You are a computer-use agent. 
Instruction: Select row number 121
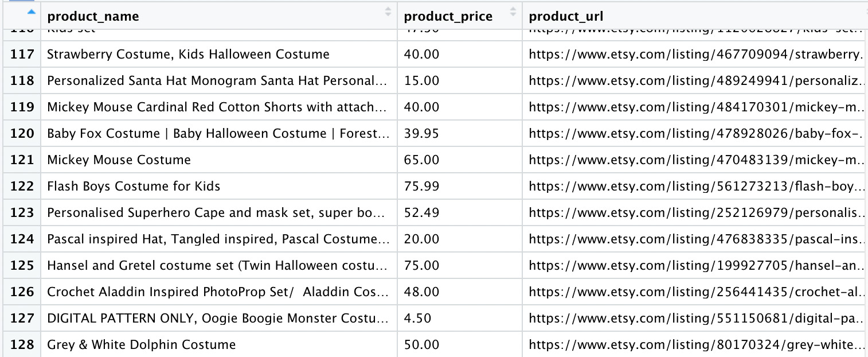[x=22, y=160]
